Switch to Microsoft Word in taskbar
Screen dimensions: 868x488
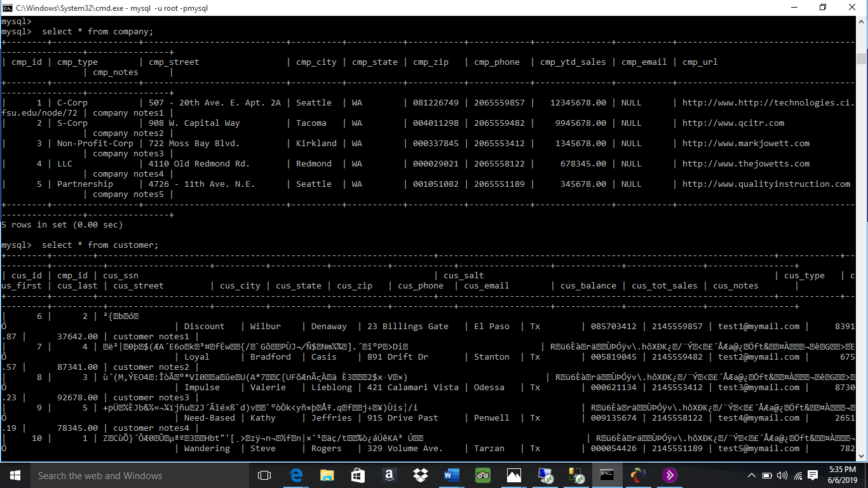[452, 475]
